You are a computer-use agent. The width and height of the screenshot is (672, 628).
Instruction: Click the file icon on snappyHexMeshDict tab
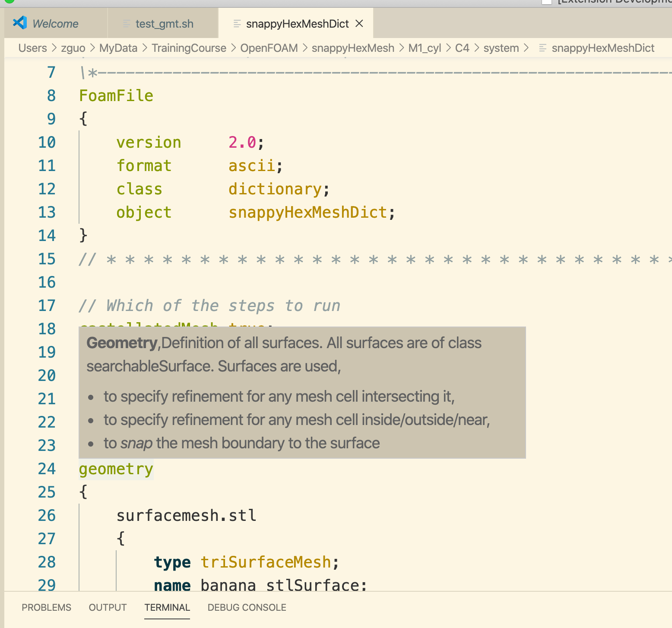point(237,24)
